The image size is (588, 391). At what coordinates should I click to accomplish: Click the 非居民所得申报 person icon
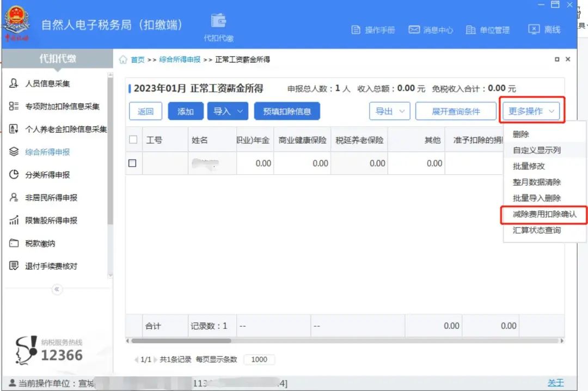point(14,197)
